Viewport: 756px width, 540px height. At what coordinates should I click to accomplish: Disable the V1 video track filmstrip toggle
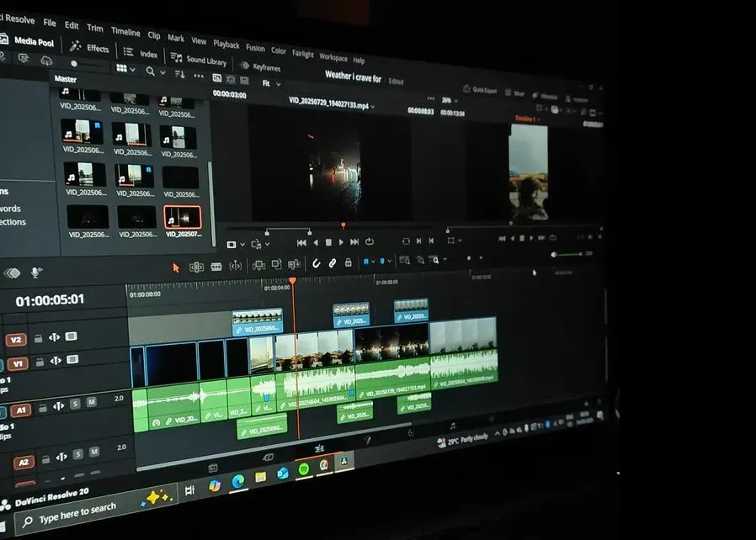(72, 359)
